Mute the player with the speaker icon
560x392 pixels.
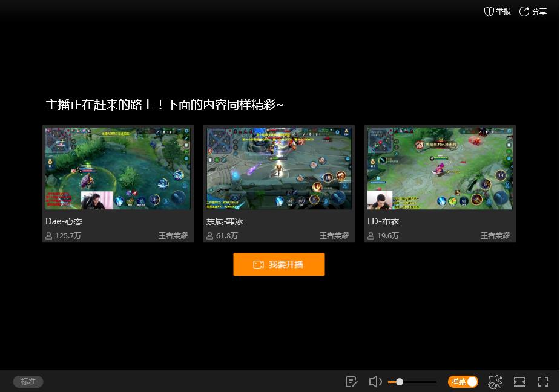coord(375,381)
